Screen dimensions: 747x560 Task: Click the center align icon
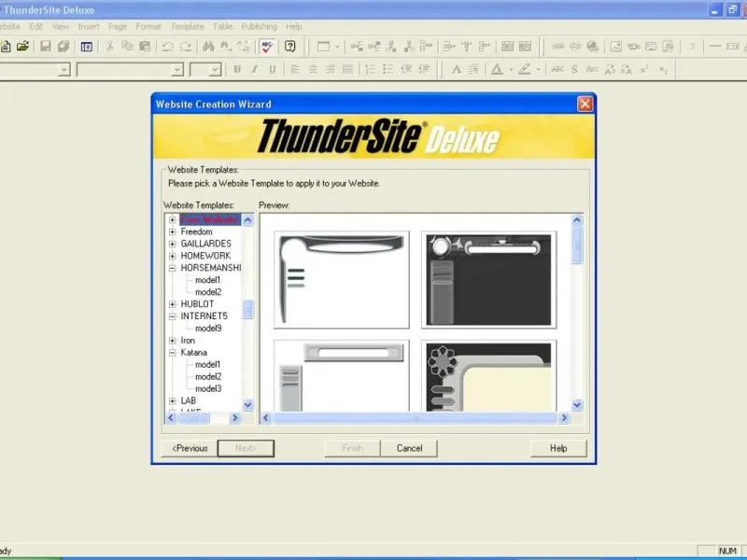pyautogui.click(x=313, y=69)
